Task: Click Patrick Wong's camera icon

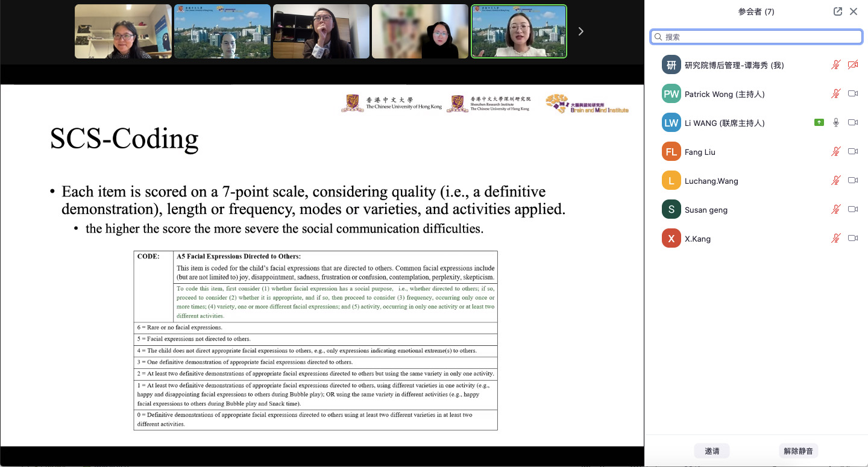Action: [x=853, y=94]
